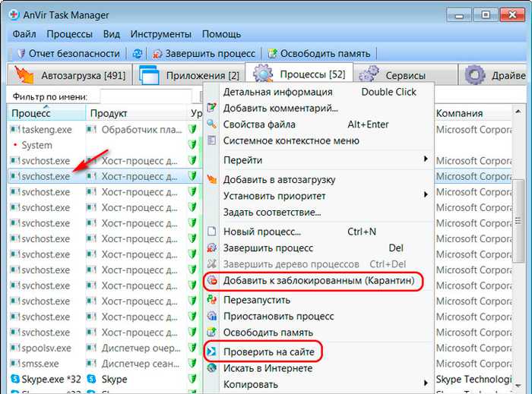The width and height of the screenshot is (532, 394).
Task: Click the file properties magnifier icon
Action: [212, 124]
